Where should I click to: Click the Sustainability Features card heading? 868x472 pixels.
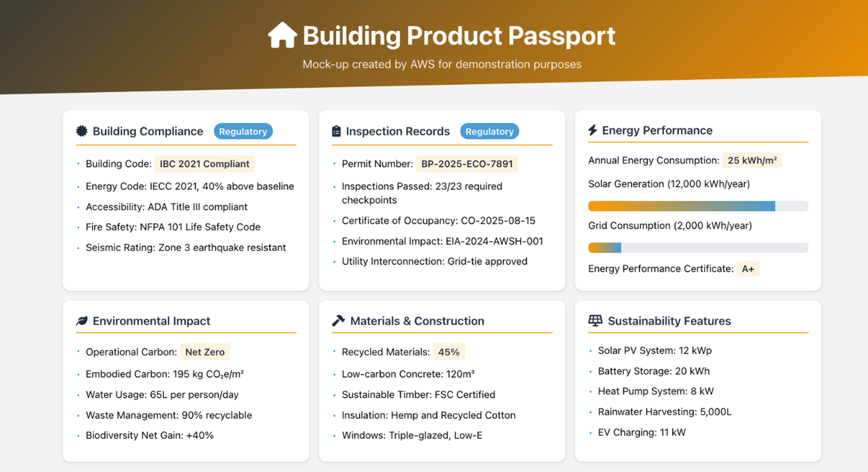coord(669,321)
